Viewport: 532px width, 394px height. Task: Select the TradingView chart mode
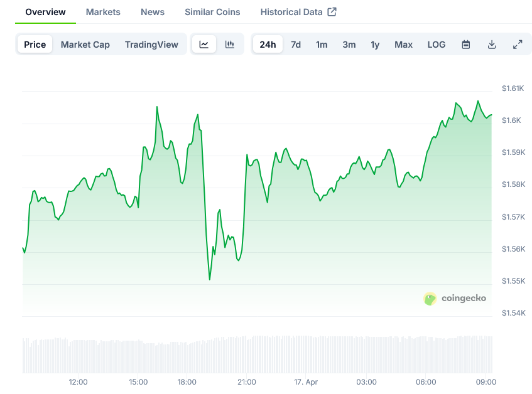pyautogui.click(x=151, y=45)
